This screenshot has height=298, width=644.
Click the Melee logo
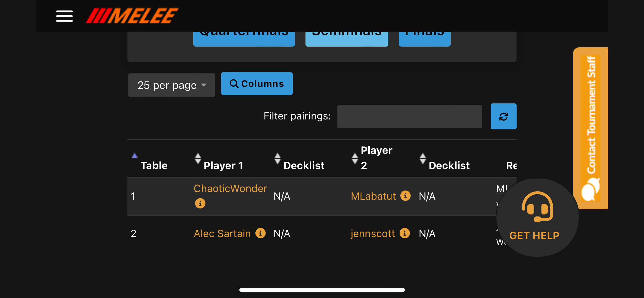click(132, 16)
